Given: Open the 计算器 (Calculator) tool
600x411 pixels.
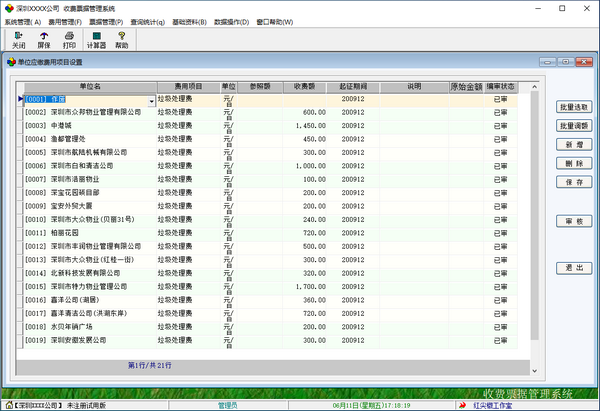Looking at the screenshot, I should coord(96,38).
